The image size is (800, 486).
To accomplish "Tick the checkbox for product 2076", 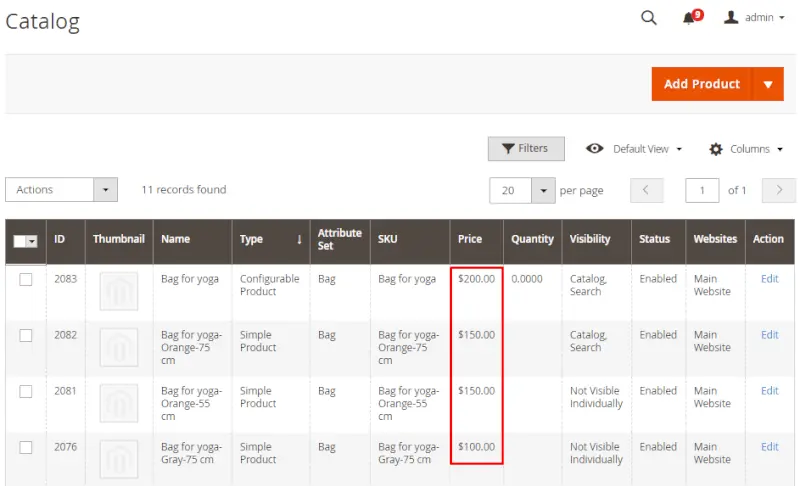I will 26,448.
